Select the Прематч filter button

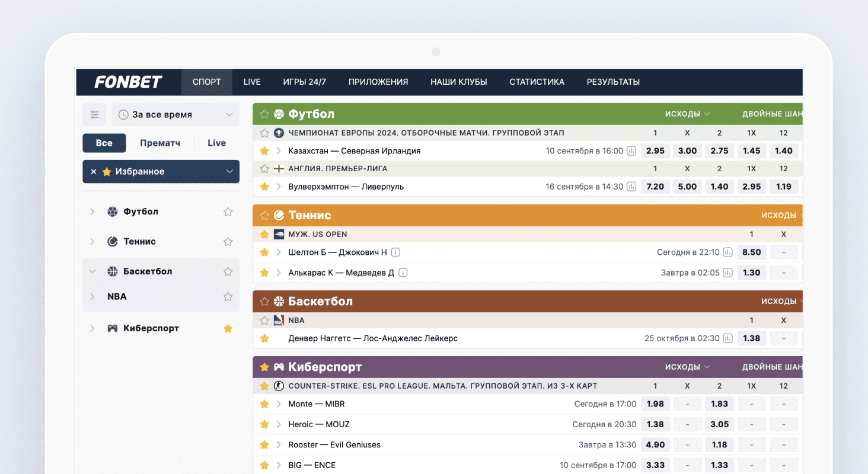click(x=160, y=143)
